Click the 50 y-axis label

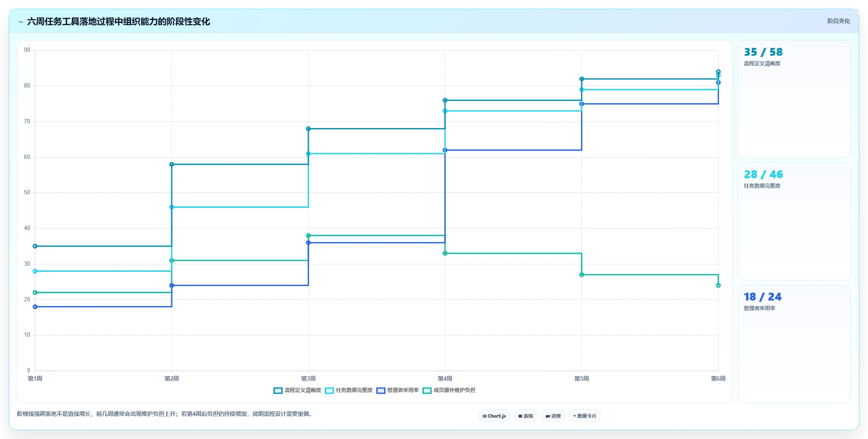click(27, 192)
